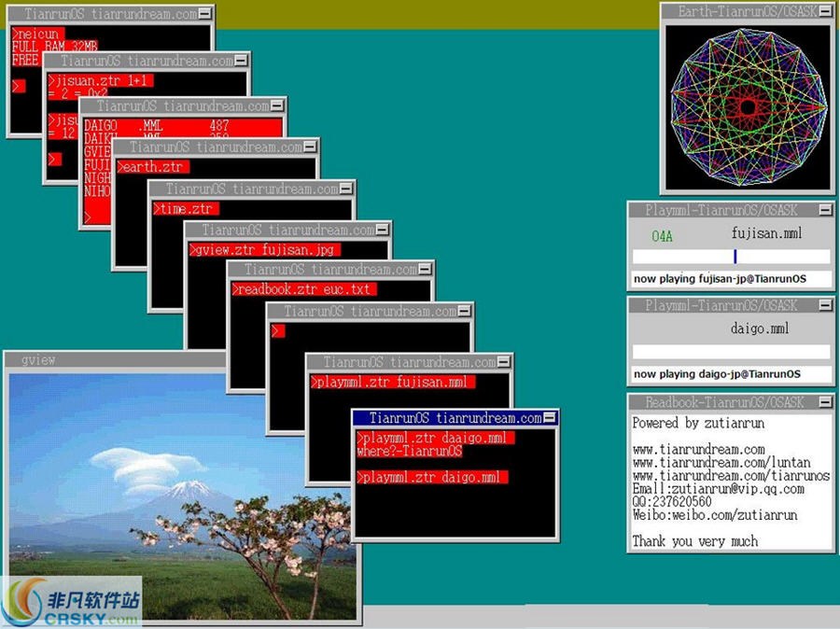This screenshot has height=629, width=840.
Task: Click the fujisan.mml playback progress bar
Action: (731, 257)
